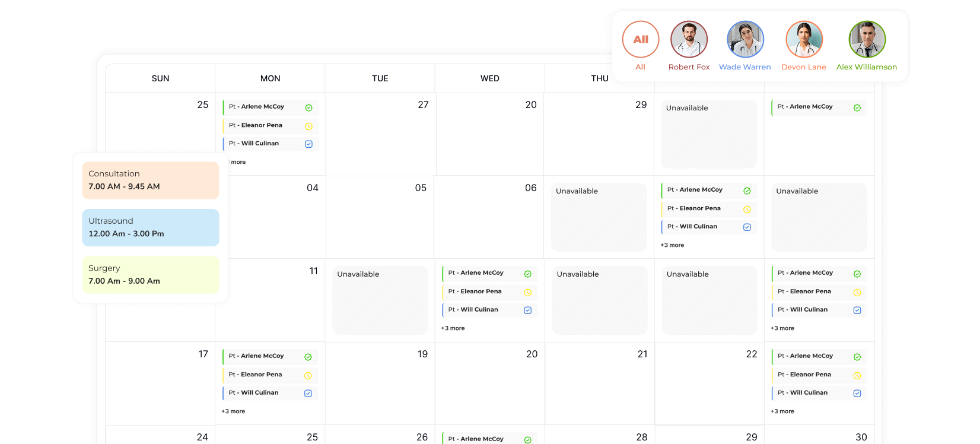Toggle Will Culinan's checkbox in third-week Wednesday
The image size is (980, 444).
(527, 310)
